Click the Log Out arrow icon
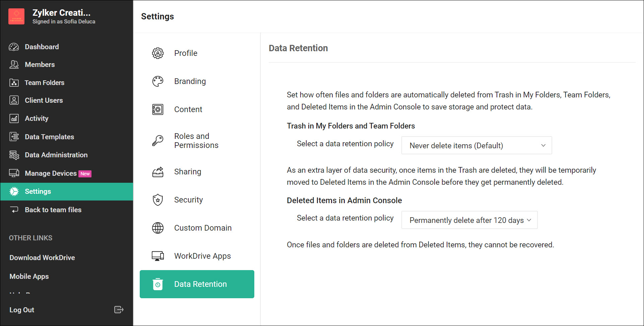The width and height of the screenshot is (644, 326). pyautogui.click(x=119, y=310)
